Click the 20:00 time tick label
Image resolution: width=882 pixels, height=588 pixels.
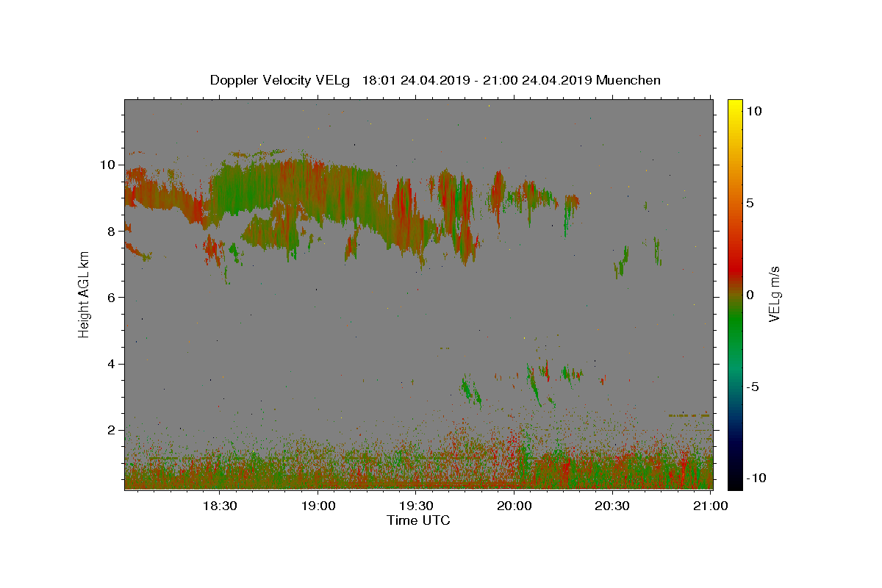514,506
